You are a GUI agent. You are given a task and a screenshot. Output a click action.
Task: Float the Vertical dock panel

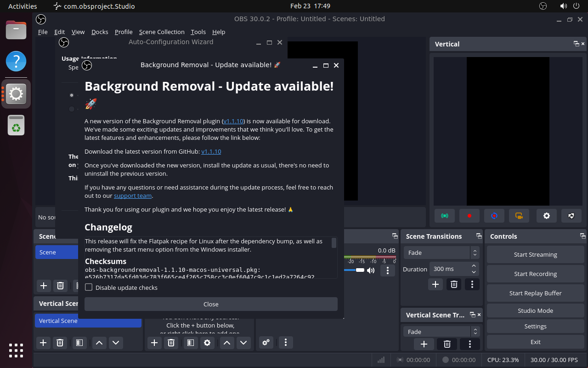click(576, 44)
